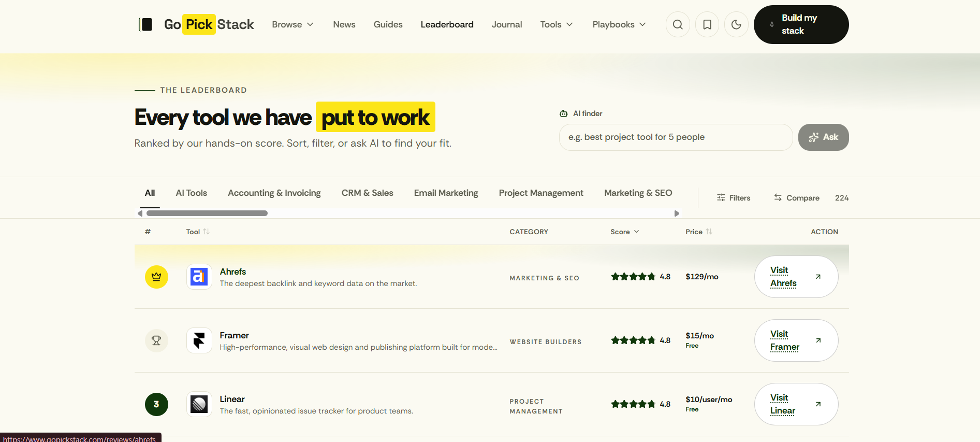The width and height of the screenshot is (980, 442).
Task: Click the yellow crown rank badge
Action: pos(156,277)
